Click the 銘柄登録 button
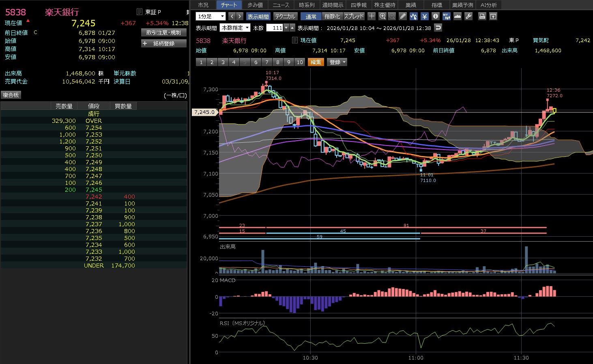The height and width of the screenshot is (364, 593). pos(163,43)
